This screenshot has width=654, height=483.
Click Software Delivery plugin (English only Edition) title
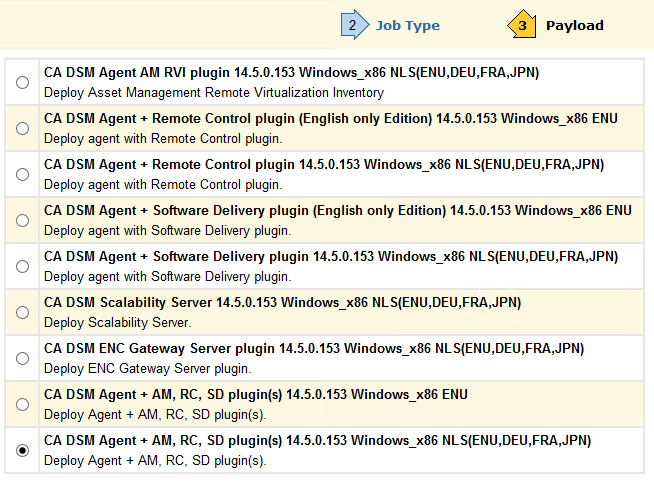pos(337,211)
